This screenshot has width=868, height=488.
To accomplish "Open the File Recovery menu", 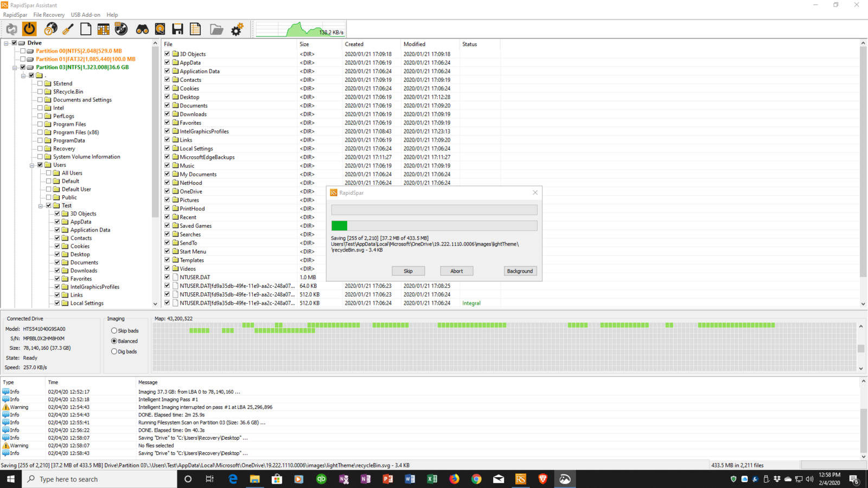I will 49,15.
